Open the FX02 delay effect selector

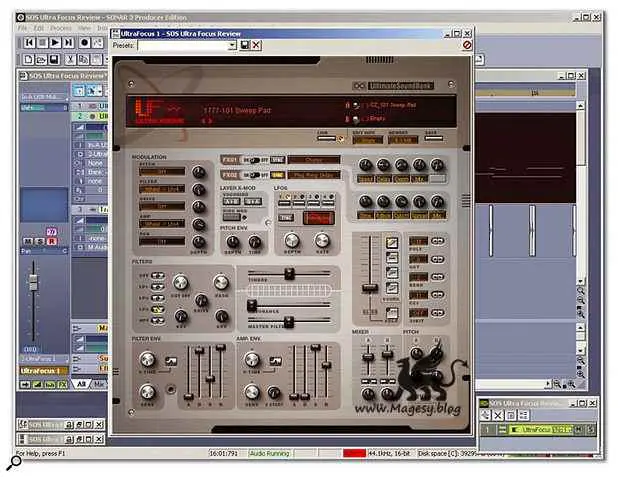coord(314,175)
